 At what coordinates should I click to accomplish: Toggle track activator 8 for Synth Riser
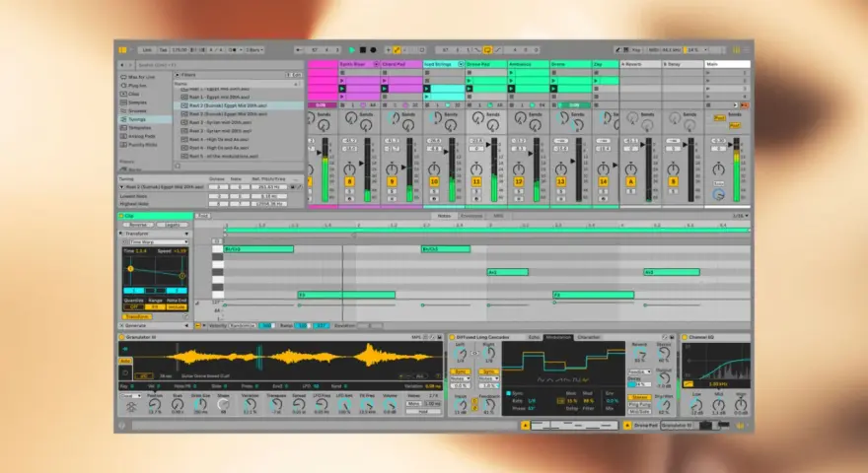point(349,181)
